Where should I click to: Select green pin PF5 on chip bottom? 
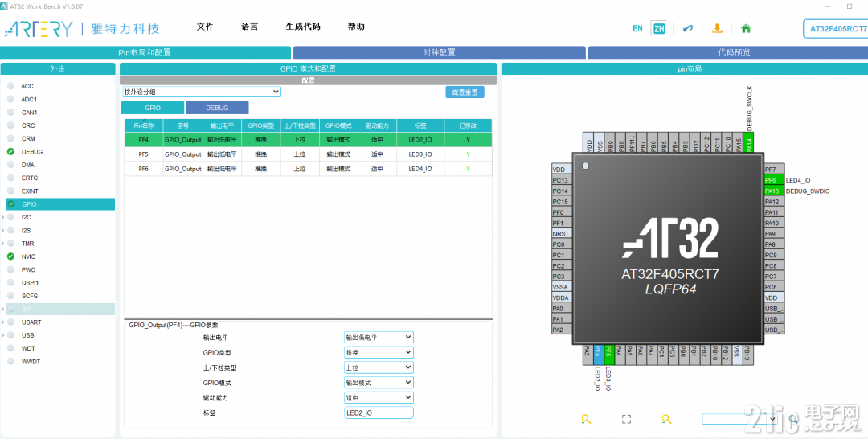pos(608,355)
